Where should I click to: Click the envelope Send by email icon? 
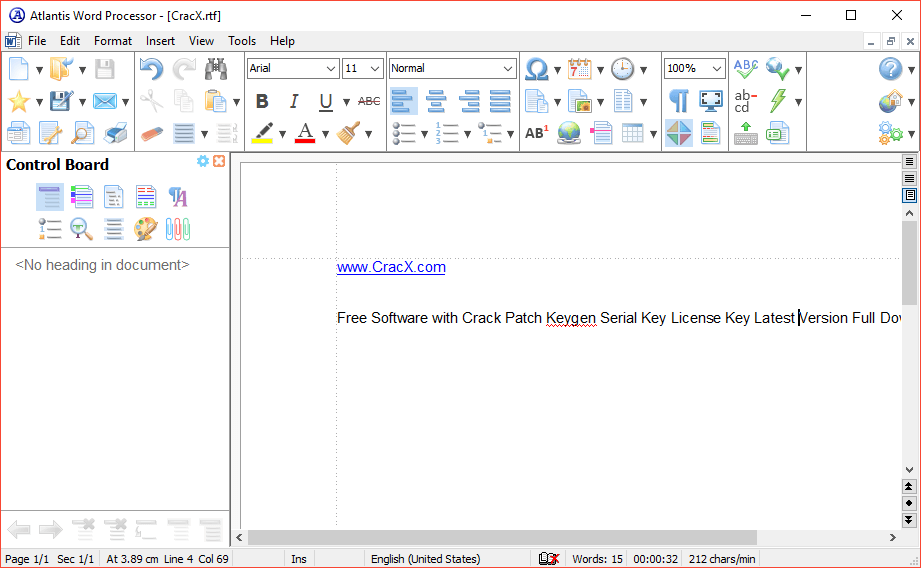(105, 101)
